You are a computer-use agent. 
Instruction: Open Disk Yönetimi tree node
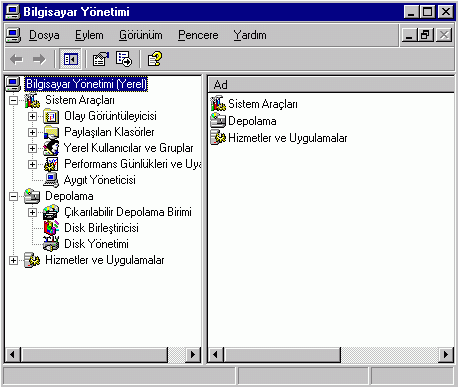click(x=96, y=244)
